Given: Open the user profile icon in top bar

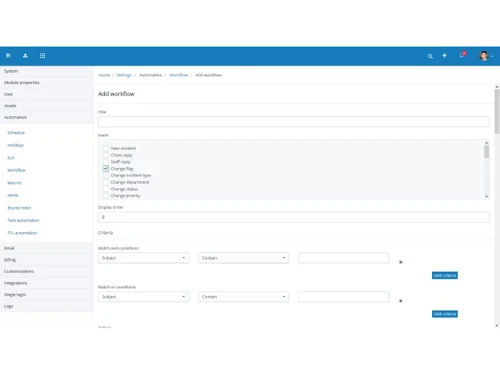Looking at the screenshot, I should (x=25, y=55).
